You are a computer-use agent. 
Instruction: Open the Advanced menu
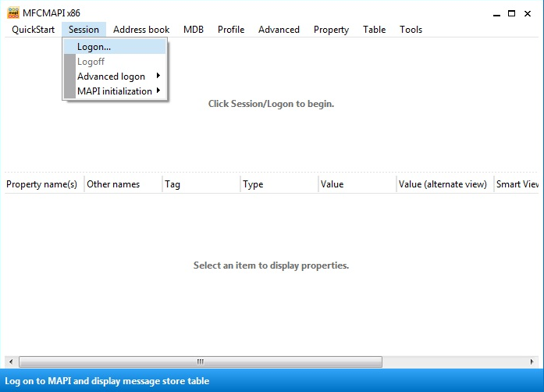tap(279, 30)
